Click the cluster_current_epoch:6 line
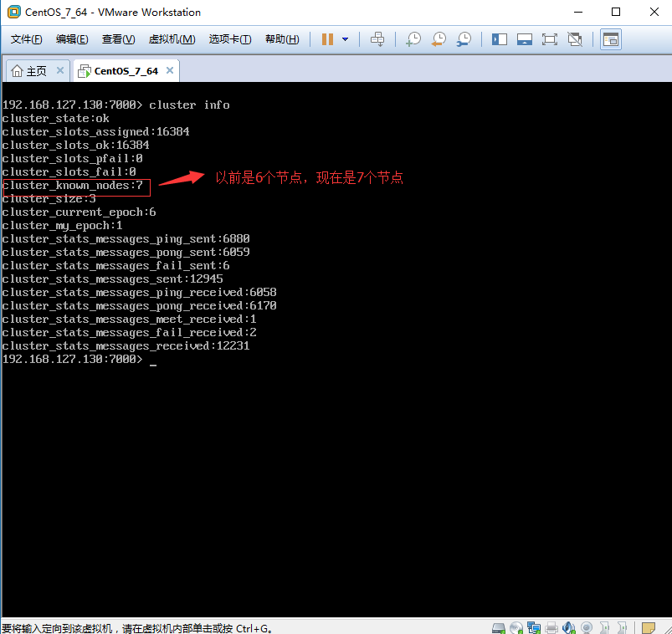Image resolution: width=672 pixels, height=634 pixels. pos(79,212)
